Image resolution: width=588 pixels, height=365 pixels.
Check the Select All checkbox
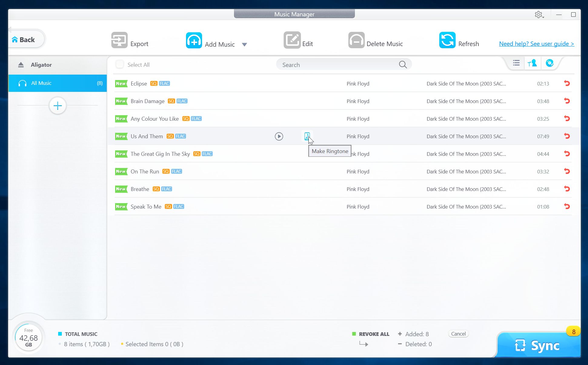[x=120, y=65]
